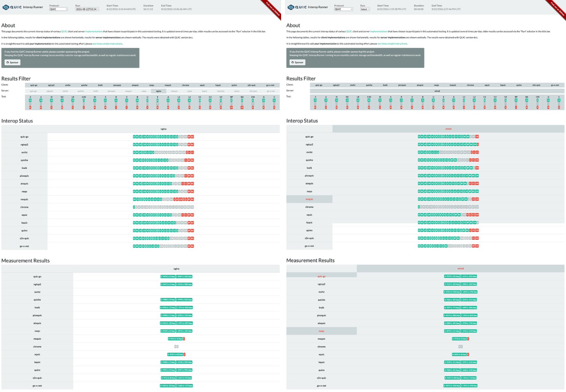The image size is (566, 392).
Task: Toggle the quic-go client filter on nginx page
Action: pos(33,85)
